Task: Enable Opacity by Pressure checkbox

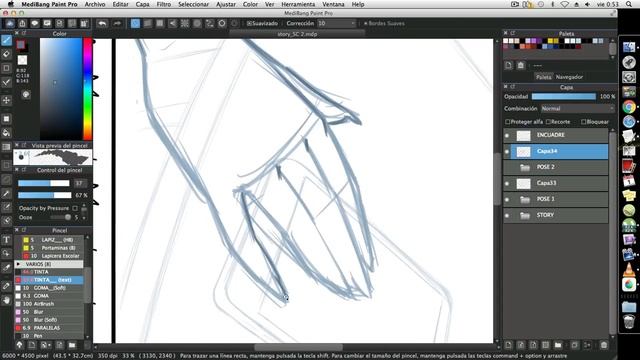Action: point(75,208)
